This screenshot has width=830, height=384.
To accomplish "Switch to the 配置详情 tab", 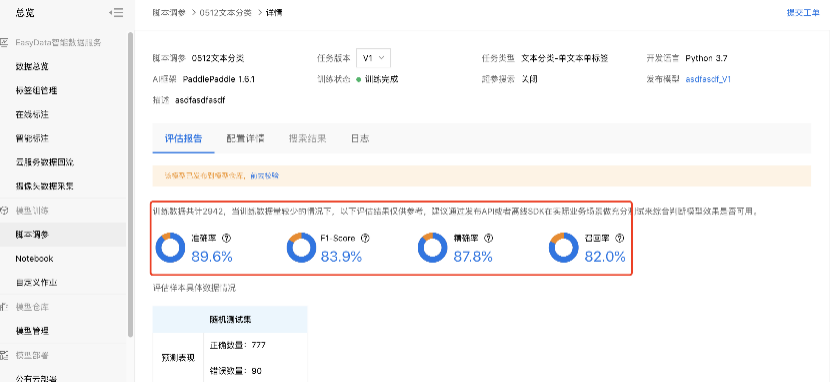I will pyautogui.click(x=246, y=139).
